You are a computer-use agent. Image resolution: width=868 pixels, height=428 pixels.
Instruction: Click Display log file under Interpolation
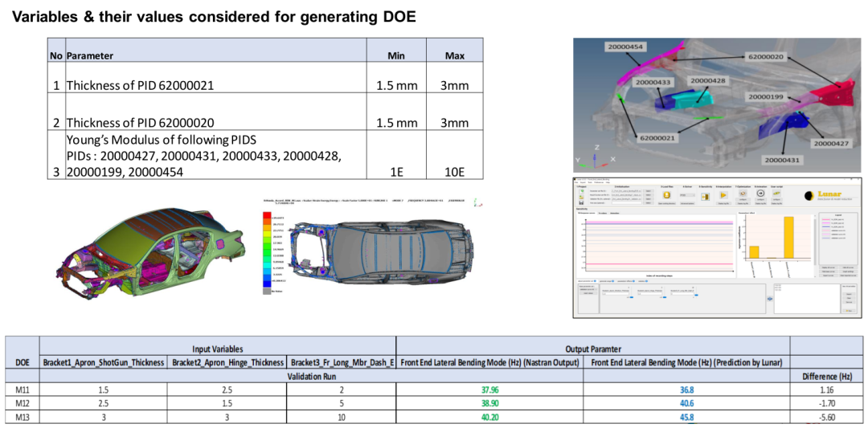[x=723, y=203]
